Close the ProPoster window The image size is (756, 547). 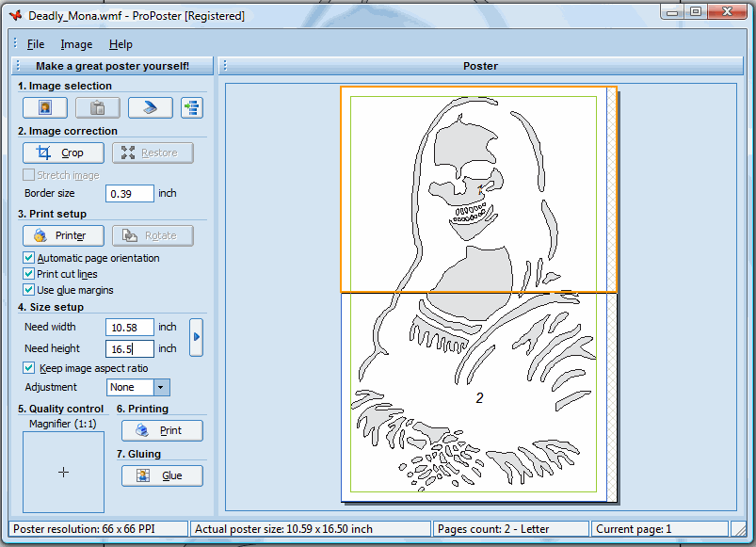click(727, 11)
